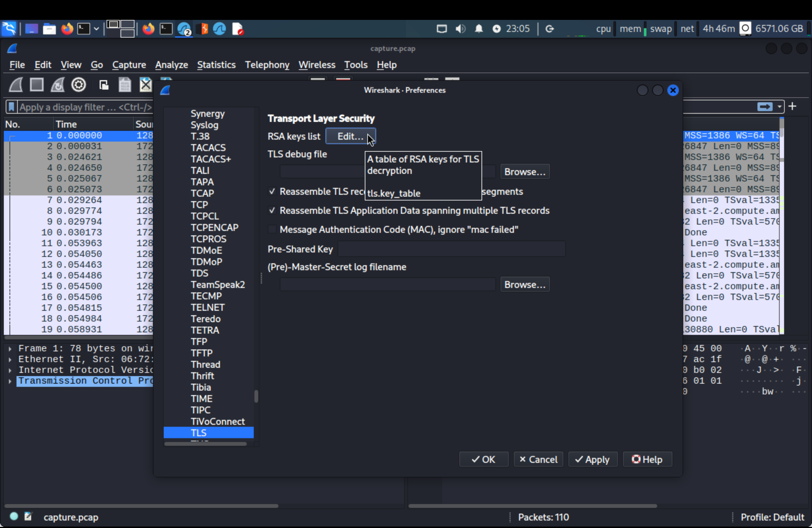Open the File menu
Image resolution: width=812 pixels, height=528 pixels.
tap(17, 65)
